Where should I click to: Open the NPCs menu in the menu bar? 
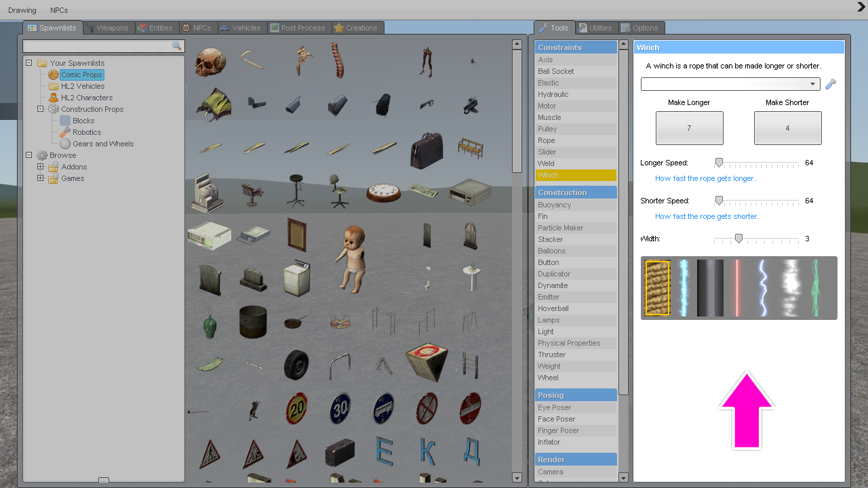click(x=59, y=10)
